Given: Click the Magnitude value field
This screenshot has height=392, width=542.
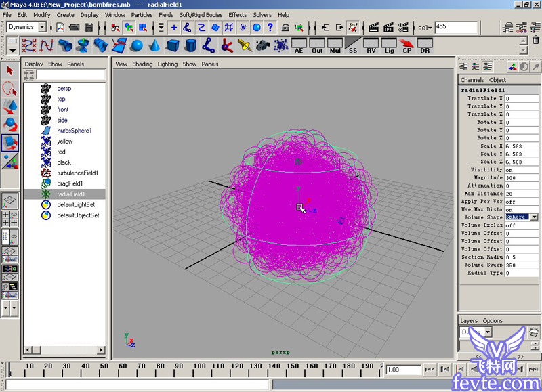Looking at the screenshot, I should [x=521, y=178].
